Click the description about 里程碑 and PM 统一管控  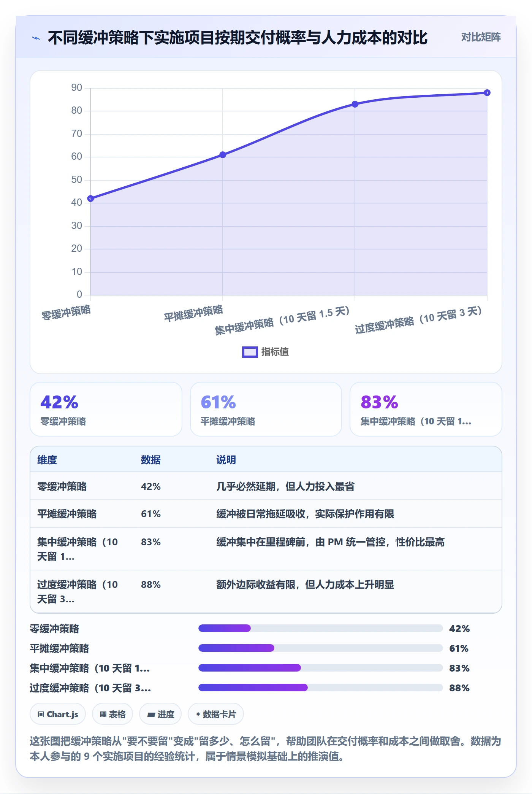[330, 542]
